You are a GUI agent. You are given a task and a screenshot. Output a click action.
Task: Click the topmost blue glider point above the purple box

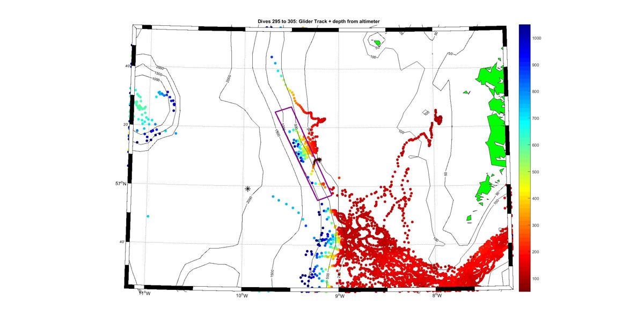[273, 56]
